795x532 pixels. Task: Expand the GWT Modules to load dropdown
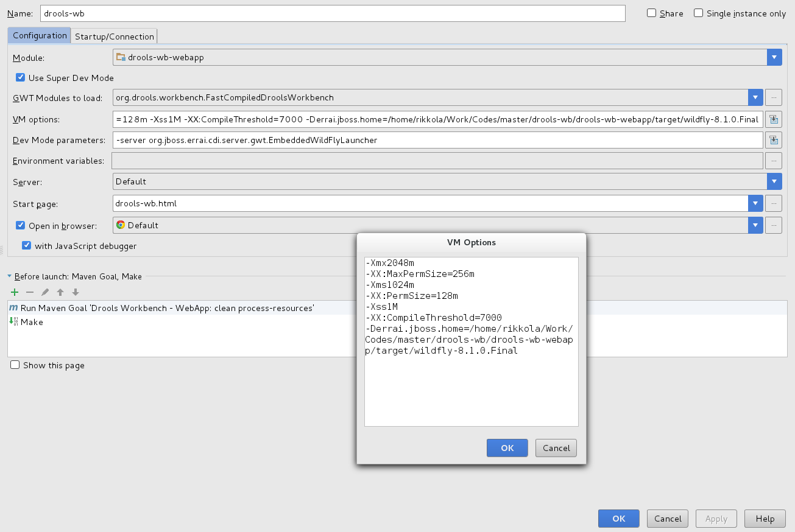(x=755, y=97)
